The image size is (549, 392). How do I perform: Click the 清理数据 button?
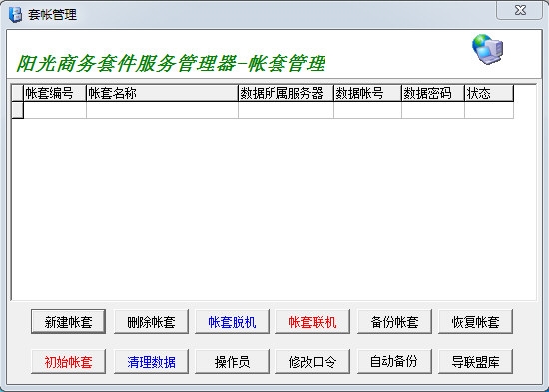tap(151, 361)
